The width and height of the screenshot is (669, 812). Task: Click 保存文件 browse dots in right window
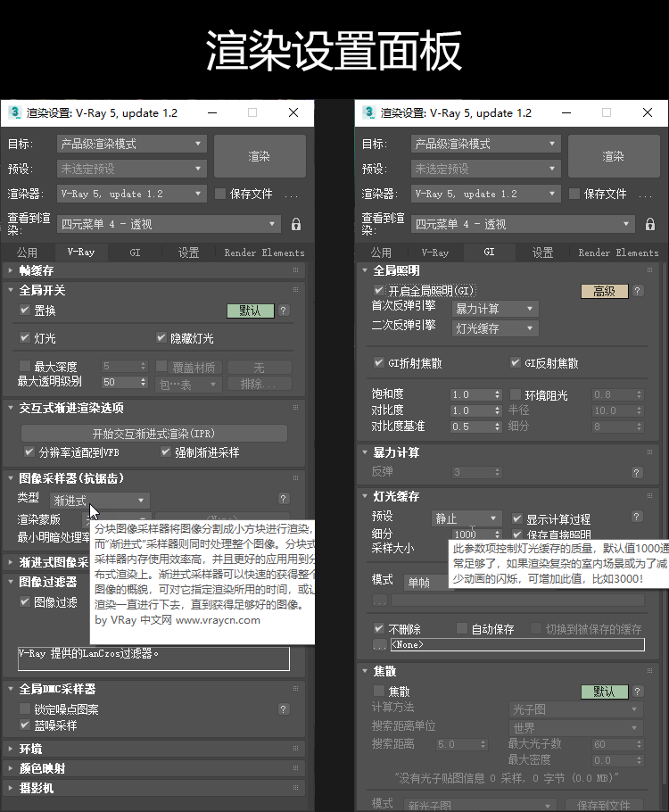click(x=645, y=195)
